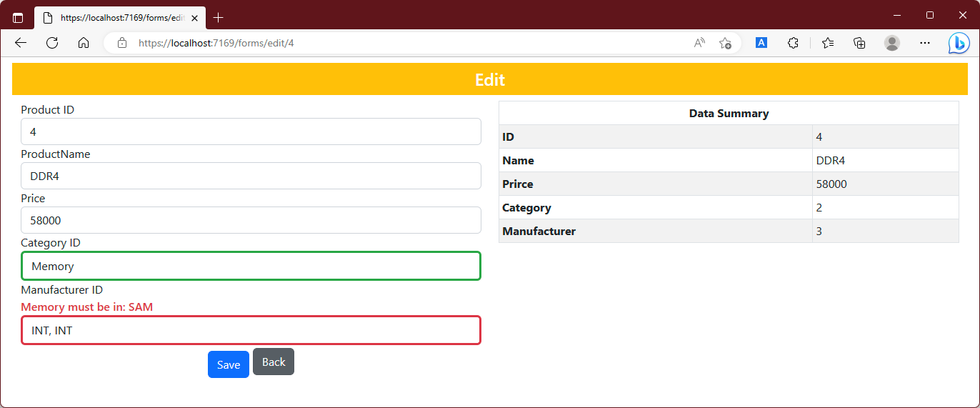Click the Category ID label
Image resolution: width=980 pixels, height=408 pixels.
[x=51, y=243]
